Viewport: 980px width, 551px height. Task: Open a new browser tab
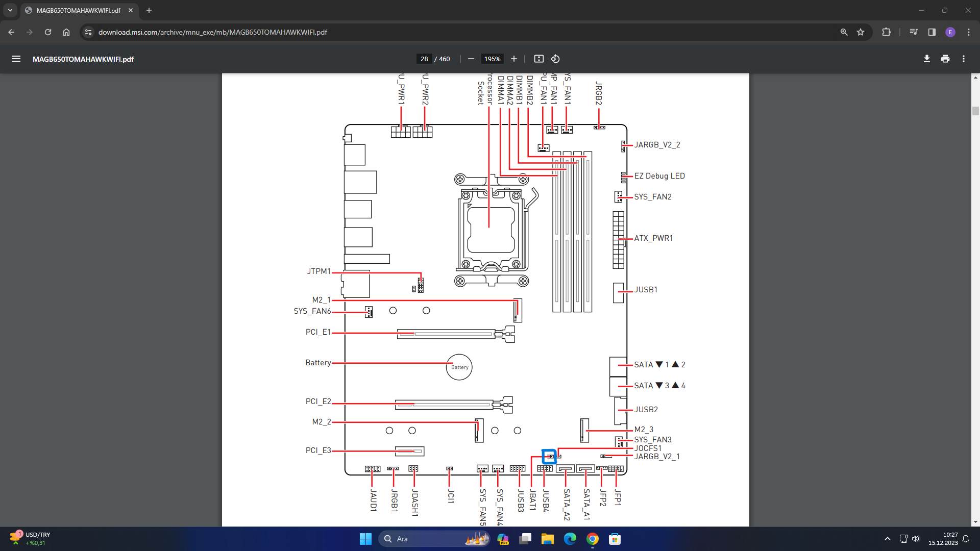click(149, 10)
